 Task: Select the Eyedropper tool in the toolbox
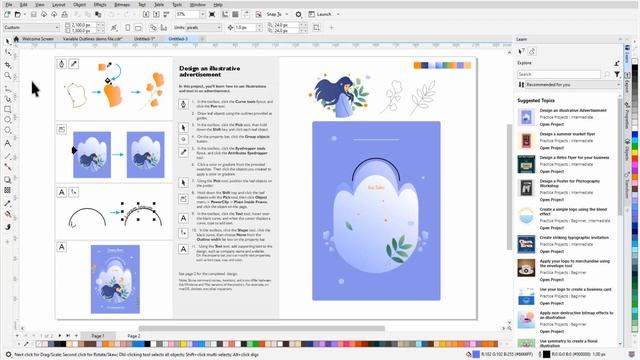[x=8, y=203]
